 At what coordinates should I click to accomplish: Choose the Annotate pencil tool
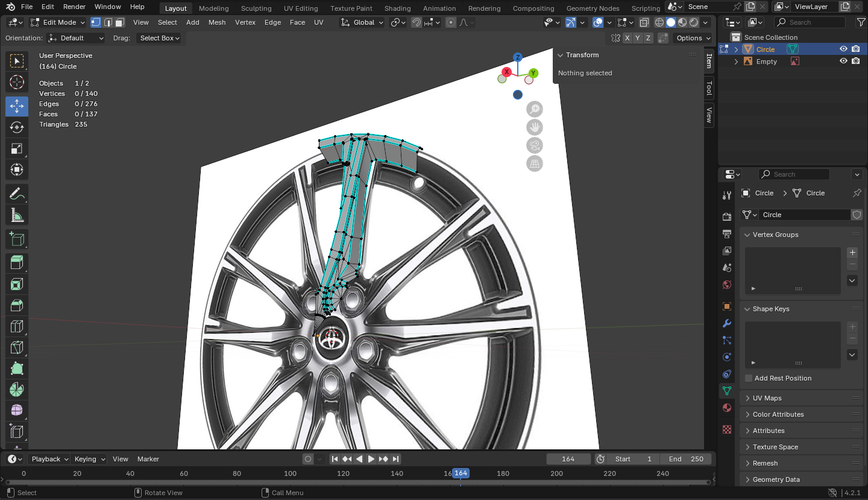(x=17, y=194)
